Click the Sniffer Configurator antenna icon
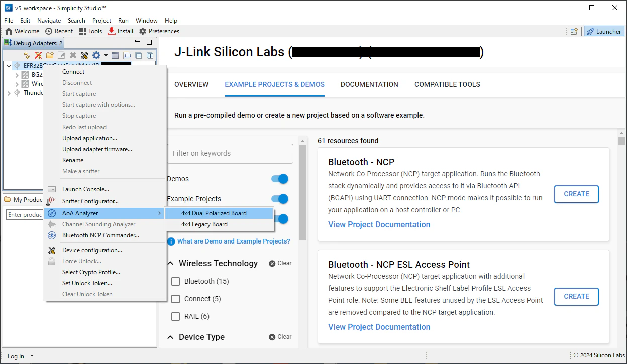 point(51,201)
